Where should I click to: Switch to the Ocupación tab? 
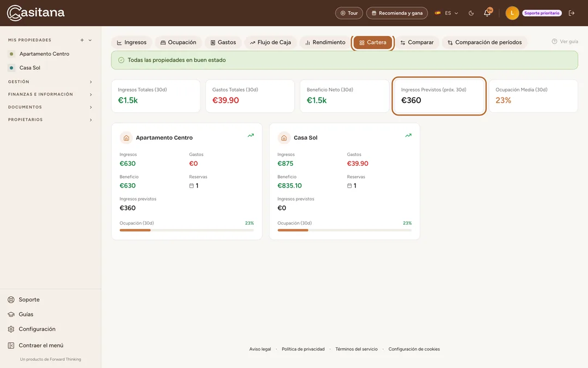[x=178, y=43]
